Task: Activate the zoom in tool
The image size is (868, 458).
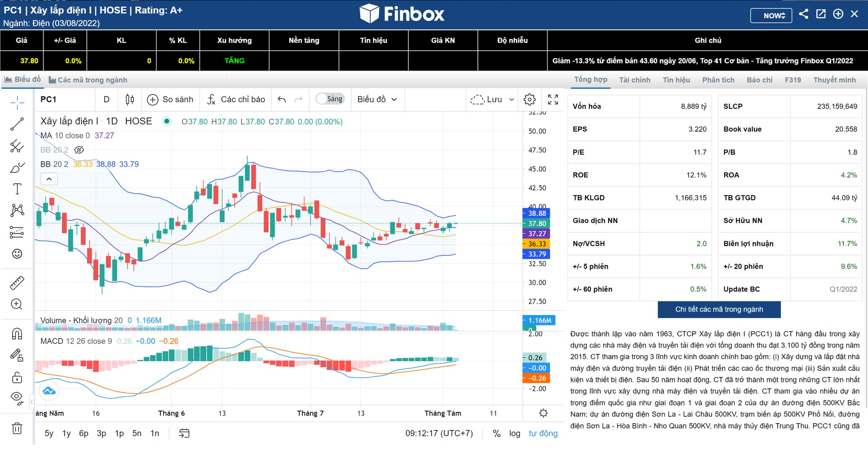Action: 17,304
